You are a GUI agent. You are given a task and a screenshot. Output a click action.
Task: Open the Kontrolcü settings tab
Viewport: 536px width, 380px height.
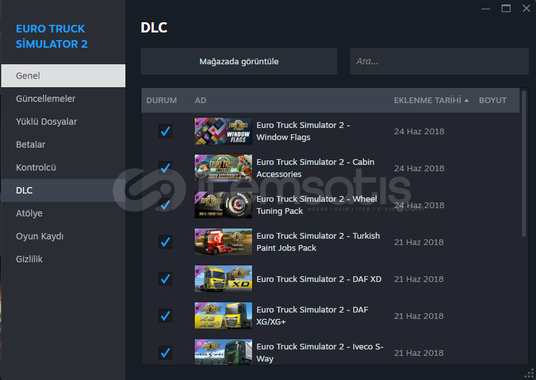coord(63,167)
